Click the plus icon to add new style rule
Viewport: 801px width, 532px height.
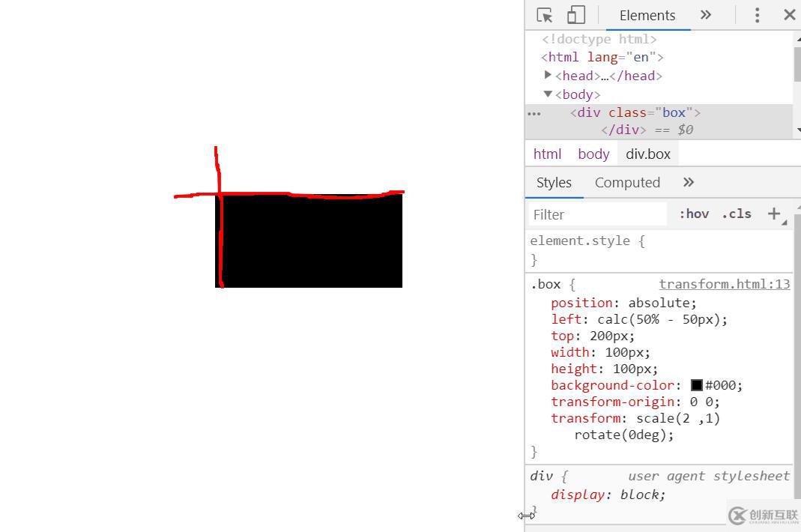[774, 214]
